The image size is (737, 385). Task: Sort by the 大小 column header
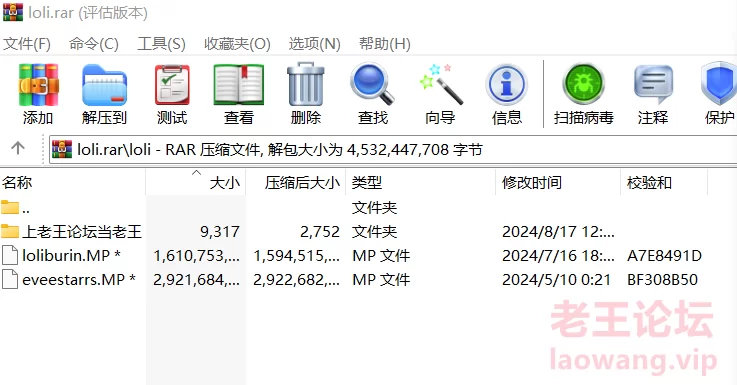(196, 182)
